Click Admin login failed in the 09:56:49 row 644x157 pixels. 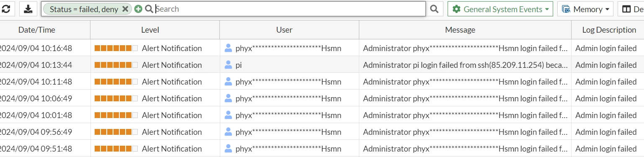606,132
